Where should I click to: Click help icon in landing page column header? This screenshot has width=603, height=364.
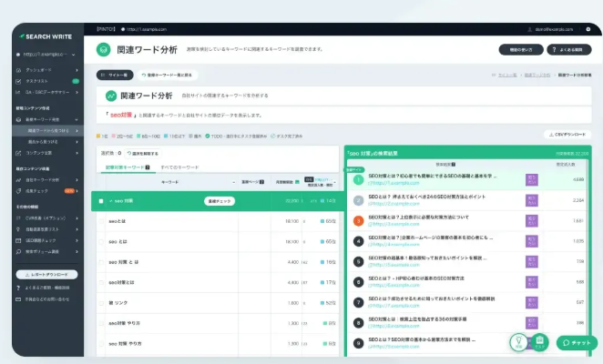pyautogui.click(x=261, y=182)
